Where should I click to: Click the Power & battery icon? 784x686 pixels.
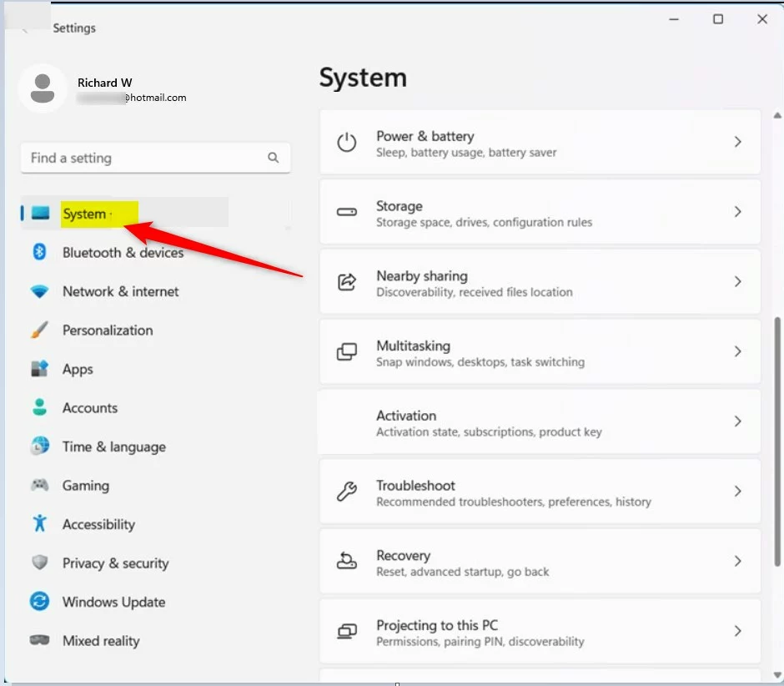(346, 143)
